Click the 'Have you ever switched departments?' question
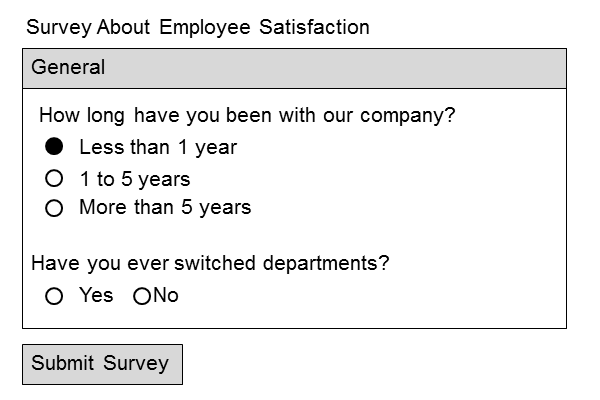 point(210,263)
